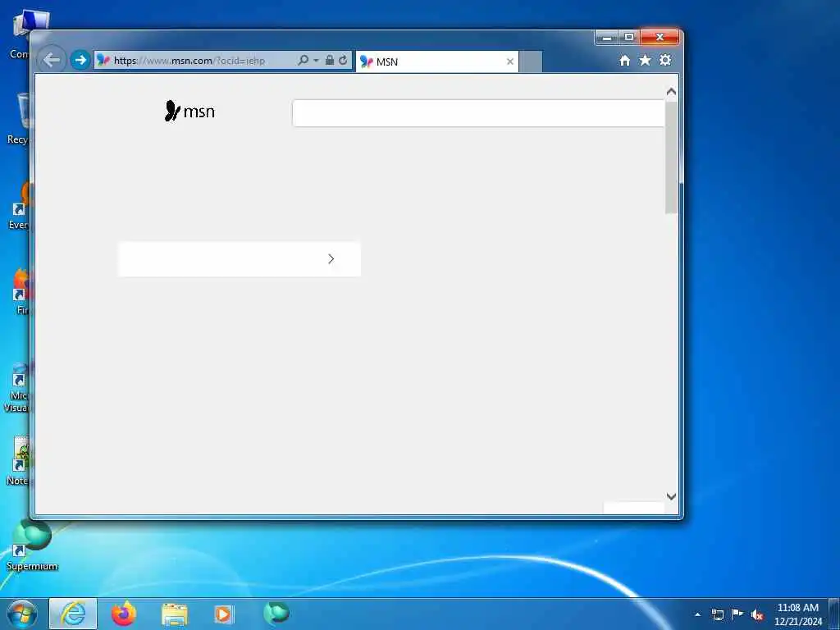Click the search magnifier in address bar
Screen dimensions: 840x630
[303, 60]
